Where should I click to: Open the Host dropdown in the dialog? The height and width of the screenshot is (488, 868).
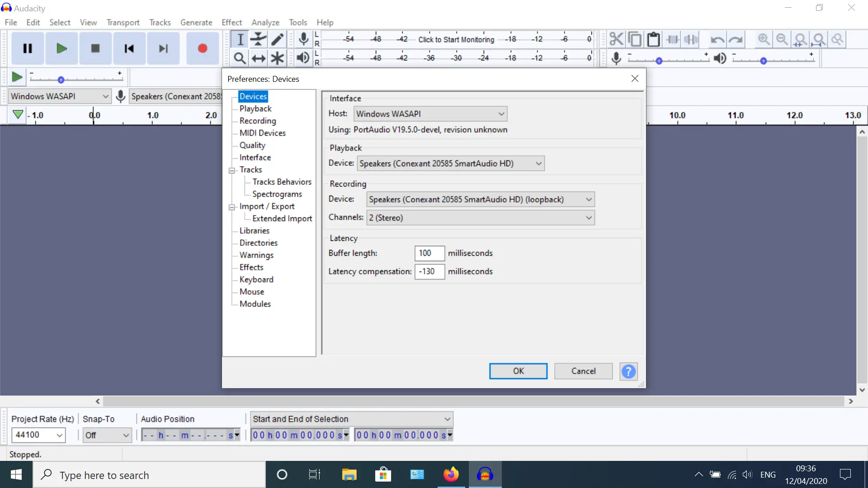[430, 114]
